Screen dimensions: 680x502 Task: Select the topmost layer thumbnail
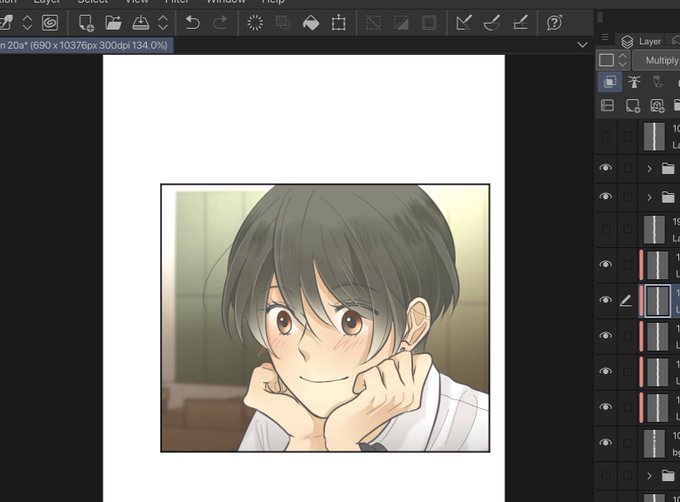point(654,137)
